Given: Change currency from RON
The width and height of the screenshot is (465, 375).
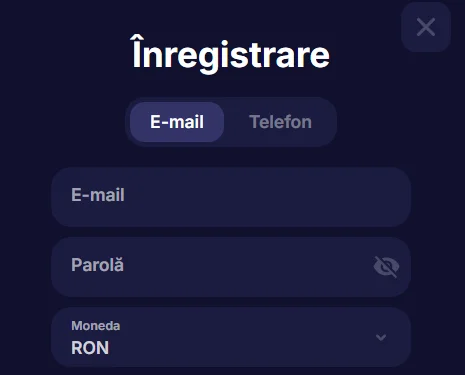Looking at the screenshot, I should (231, 337).
